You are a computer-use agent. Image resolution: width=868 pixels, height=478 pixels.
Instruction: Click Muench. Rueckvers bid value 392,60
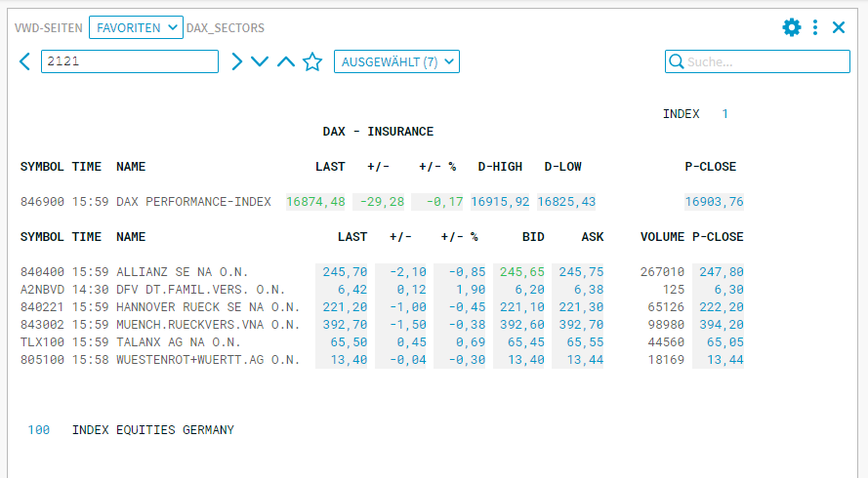pyautogui.click(x=521, y=325)
